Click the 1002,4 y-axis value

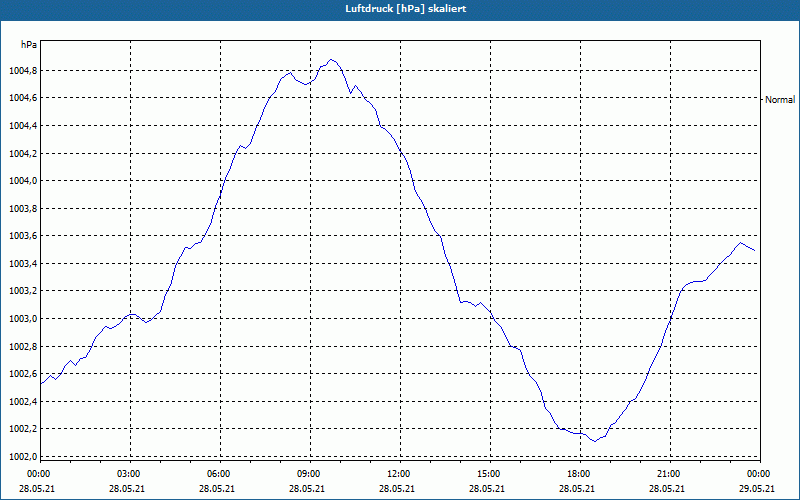(x=23, y=402)
